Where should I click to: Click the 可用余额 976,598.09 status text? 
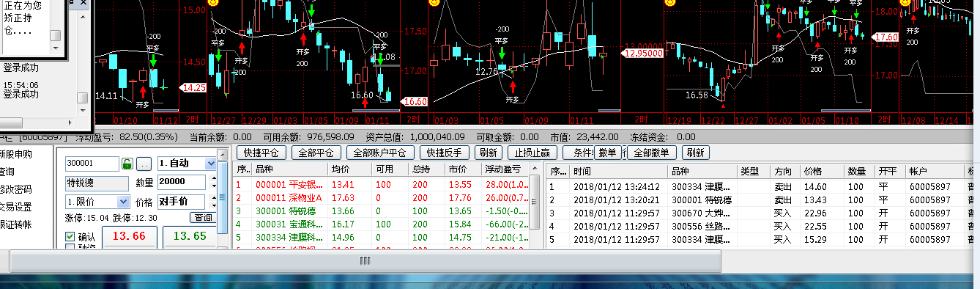(x=308, y=137)
